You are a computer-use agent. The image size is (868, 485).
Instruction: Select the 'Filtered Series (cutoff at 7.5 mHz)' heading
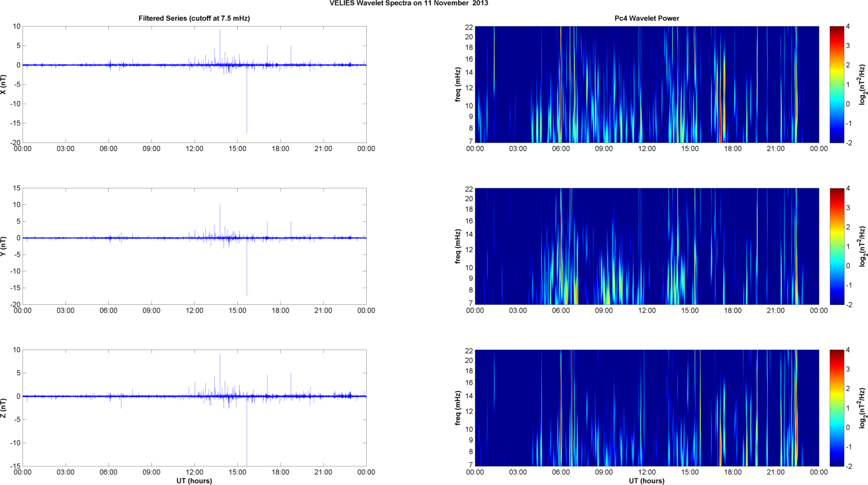coord(194,18)
